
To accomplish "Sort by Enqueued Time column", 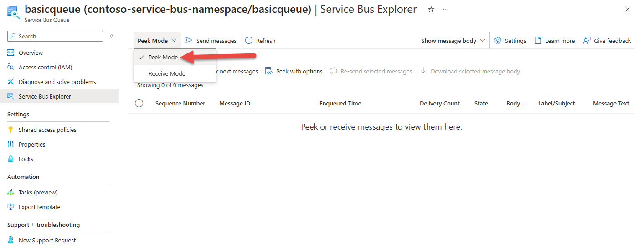I will [x=340, y=104].
